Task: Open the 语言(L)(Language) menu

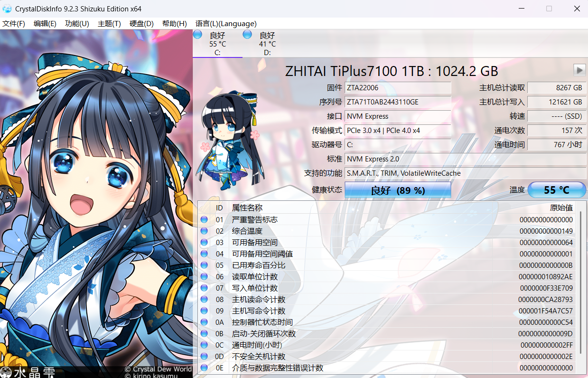Action: coord(226,24)
